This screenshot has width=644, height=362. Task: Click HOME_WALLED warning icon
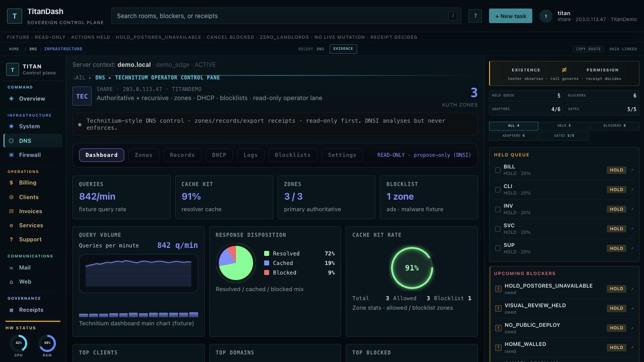(x=498, y=347)
